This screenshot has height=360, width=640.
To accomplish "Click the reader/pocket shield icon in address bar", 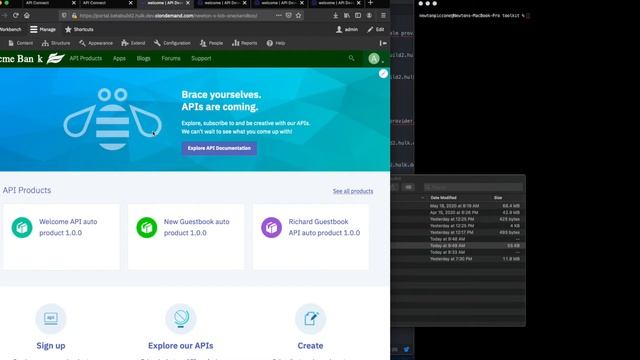I will click(x=289, y=16).
